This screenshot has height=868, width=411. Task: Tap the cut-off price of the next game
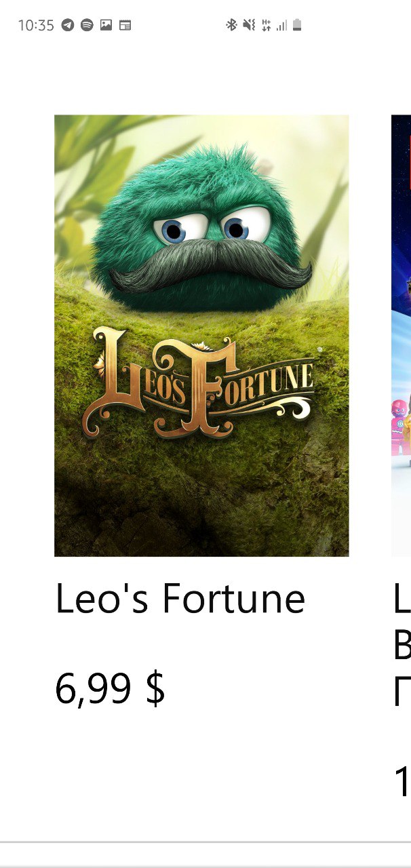(x=402, y=781)
